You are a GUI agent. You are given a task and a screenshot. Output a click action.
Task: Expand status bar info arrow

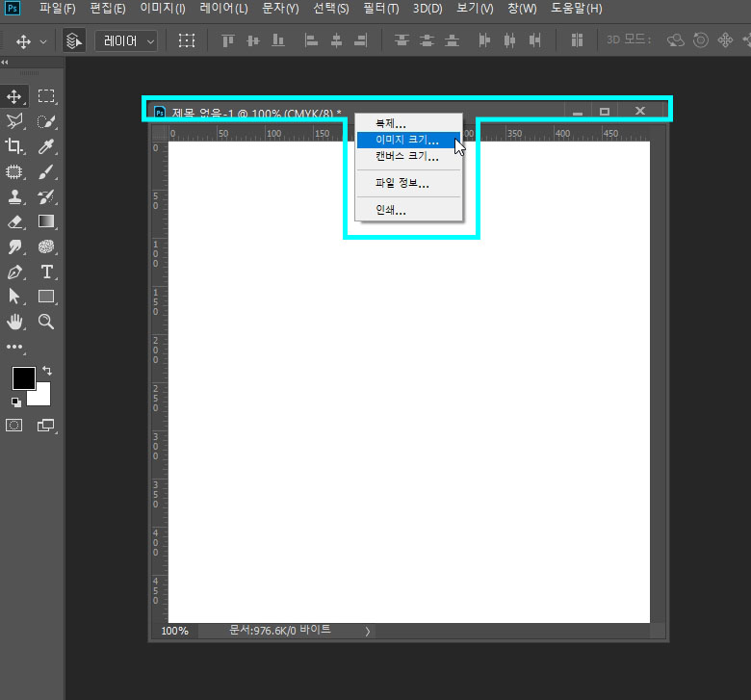click(368, 632)
